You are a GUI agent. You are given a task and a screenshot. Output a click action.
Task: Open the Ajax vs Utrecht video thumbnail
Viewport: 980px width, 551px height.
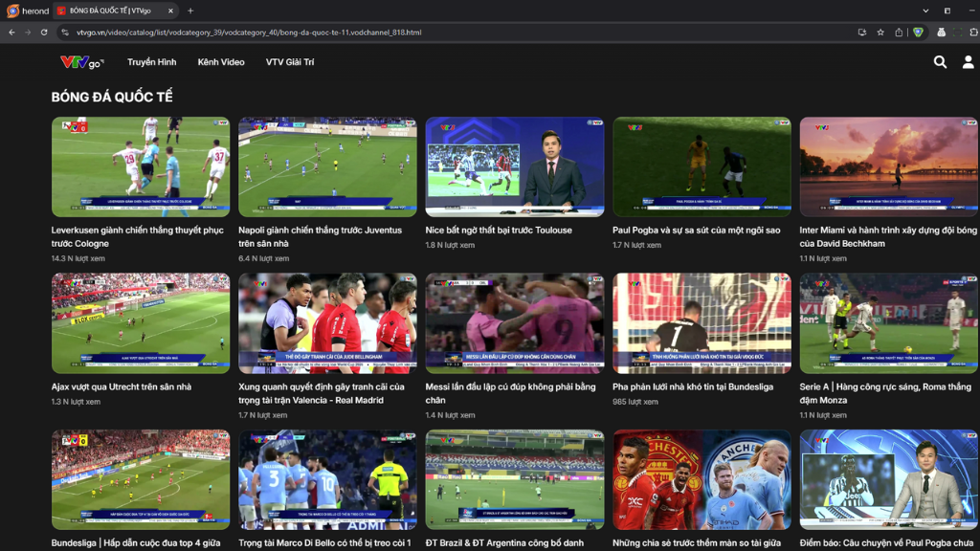click(x=141, y=323)
